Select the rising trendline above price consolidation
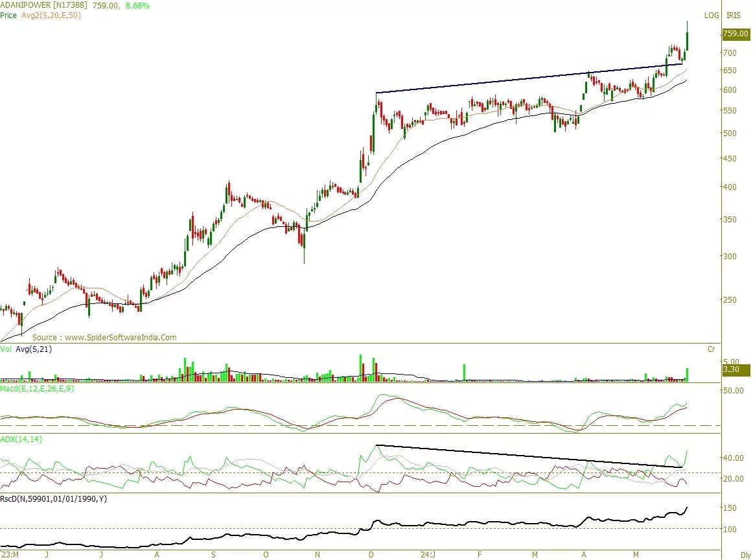 529,78
